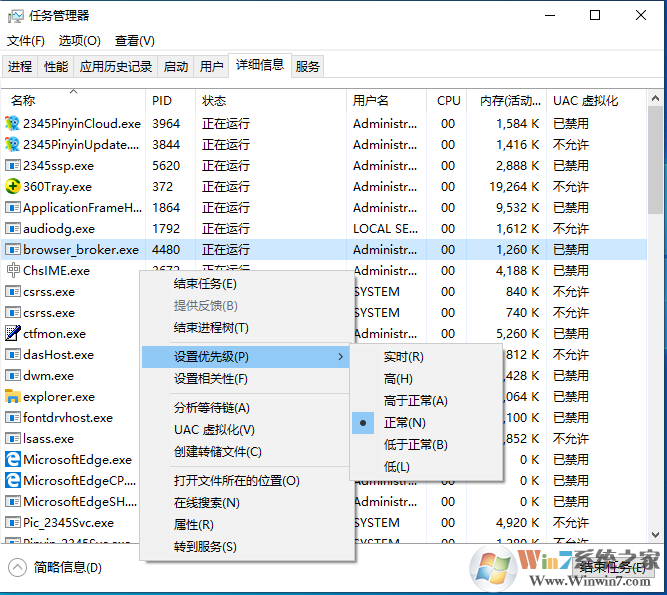
Task: Sort by the CPU column header
Action: click(447, 101)
